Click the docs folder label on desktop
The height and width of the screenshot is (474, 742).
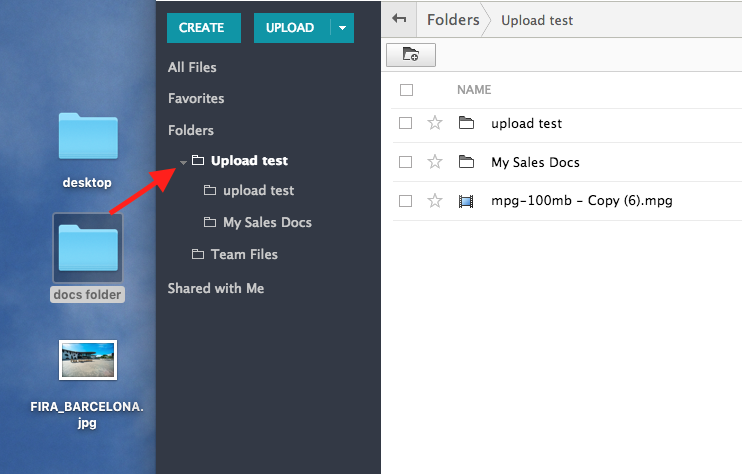[x=88, y=294]
